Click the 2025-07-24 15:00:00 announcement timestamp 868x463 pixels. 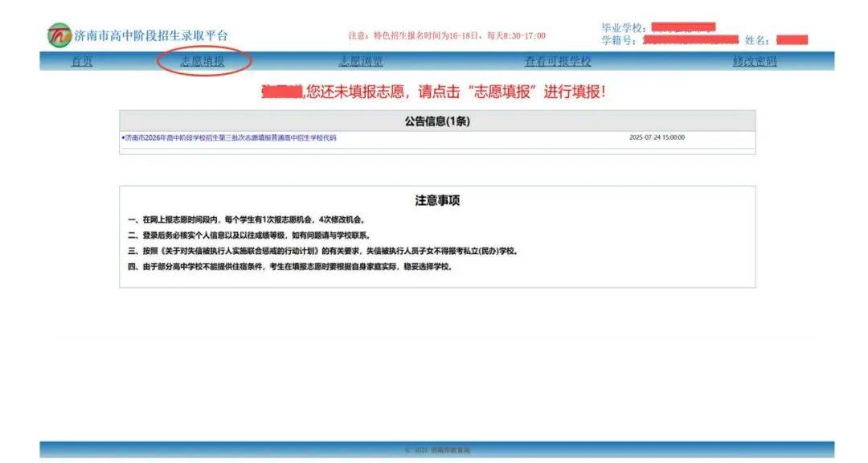(x=657, y=137)
